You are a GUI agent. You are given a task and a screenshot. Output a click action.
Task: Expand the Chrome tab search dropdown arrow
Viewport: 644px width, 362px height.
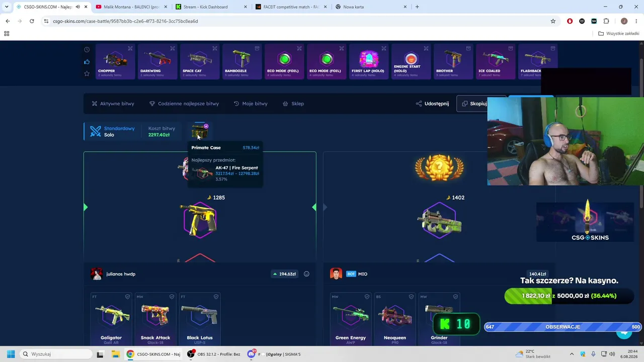7,7
